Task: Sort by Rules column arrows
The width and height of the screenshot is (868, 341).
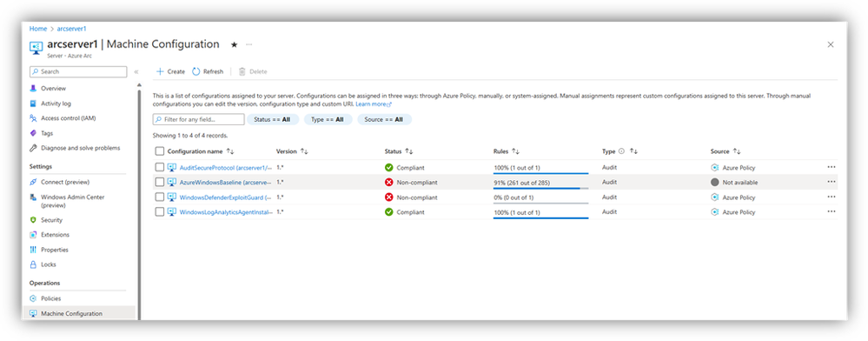Action: pyautogui.click(x=515, y=151)
